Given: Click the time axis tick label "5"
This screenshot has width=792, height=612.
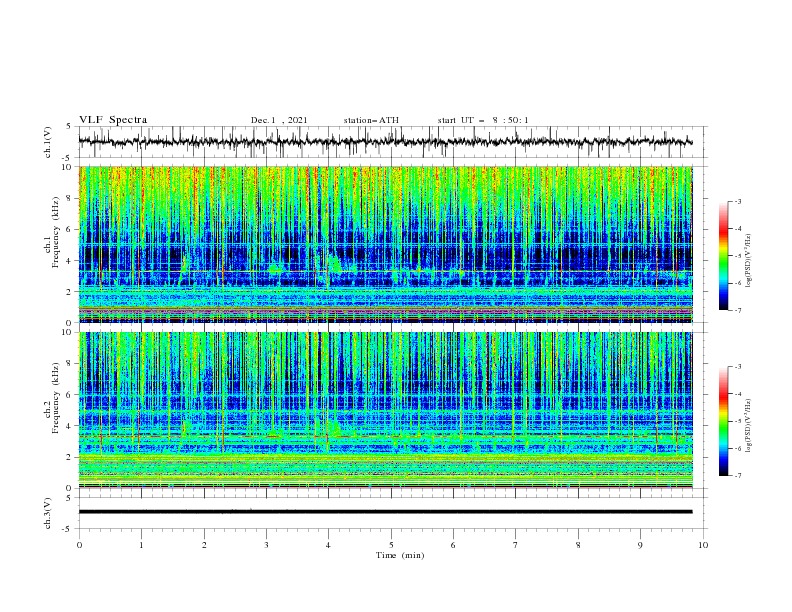Looking at the screenshot, I should [391, 545].
